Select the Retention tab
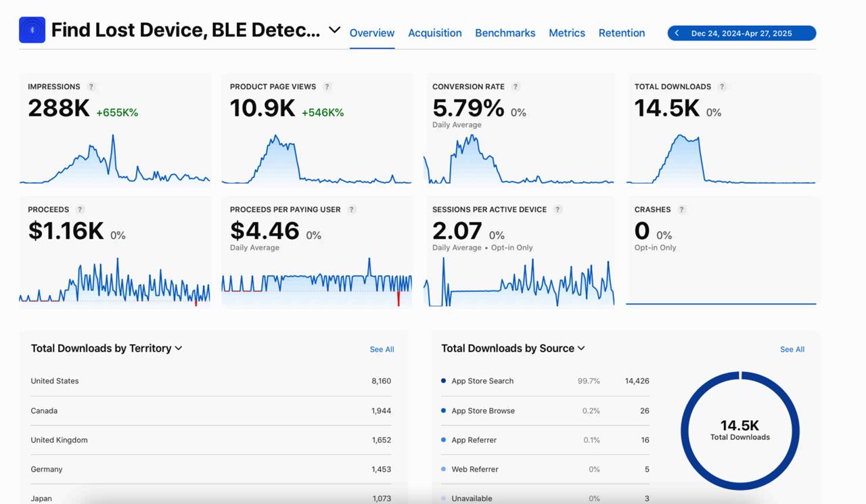The image size is (866, 504). 621,32
